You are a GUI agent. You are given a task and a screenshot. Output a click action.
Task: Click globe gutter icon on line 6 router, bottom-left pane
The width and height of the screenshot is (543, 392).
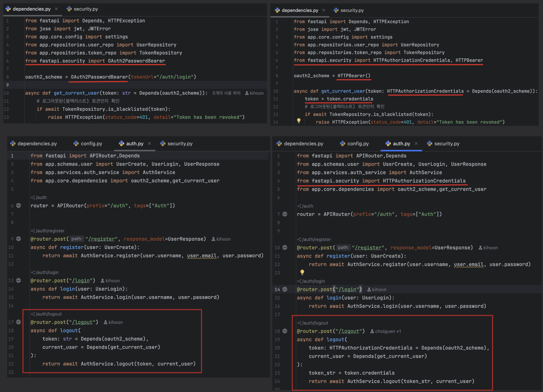click(x=18, y=205)
